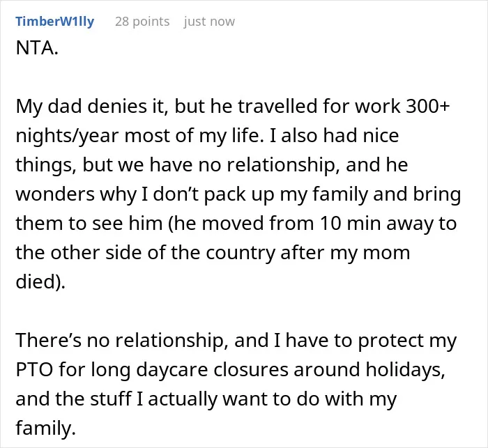This screenshot has height=448, width=488.
Task: Click the word 'died).' ending first paragraph
Action: [x=40, y=281]
